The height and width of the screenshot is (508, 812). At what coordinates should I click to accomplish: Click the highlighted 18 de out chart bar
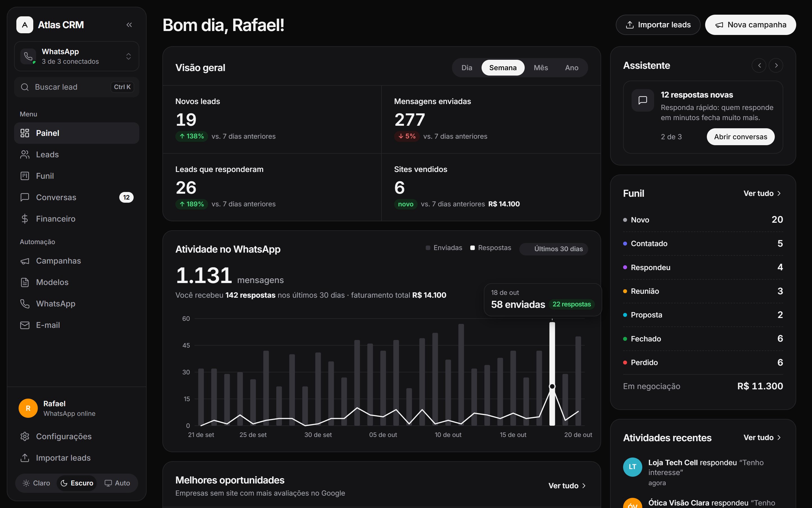pyautogui.click(x=552, y=374)
